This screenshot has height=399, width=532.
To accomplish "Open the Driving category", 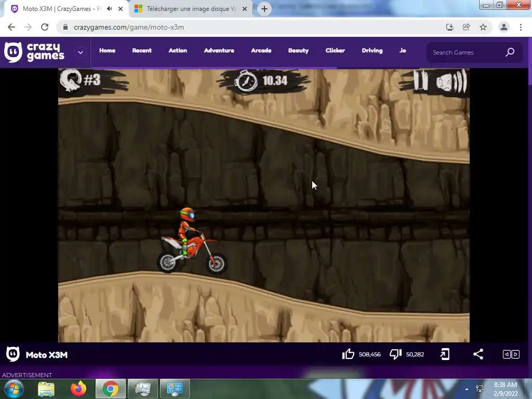I will (x=372, y=50).
